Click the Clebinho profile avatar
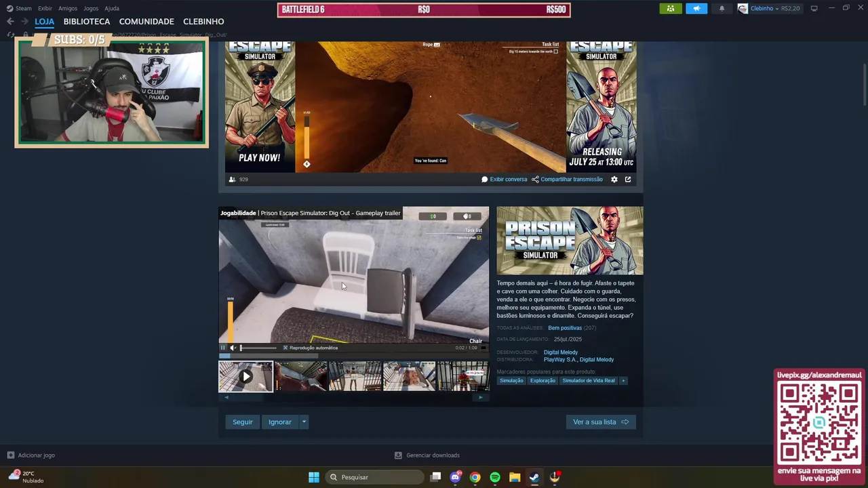Screen dimensions: 868x488 pos(743,8)
